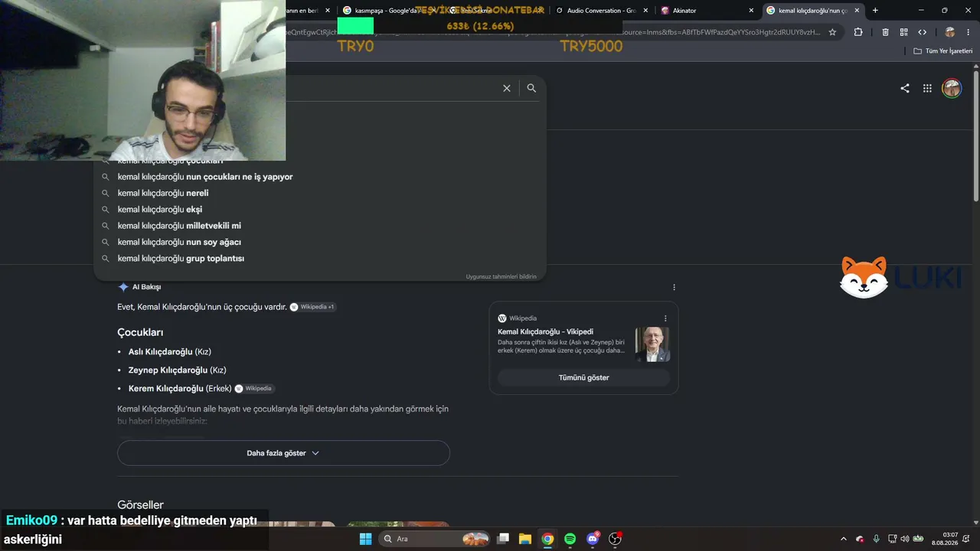Click the Aslı Kılıçdaroğlu list entry

pyautogui.click(x=170, y=352)
